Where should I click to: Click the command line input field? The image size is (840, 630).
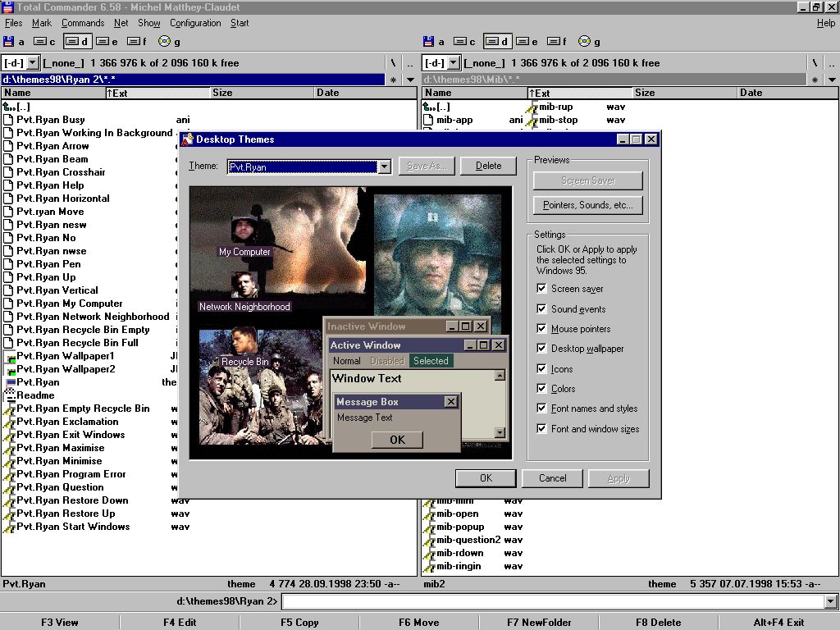click(x=551, y=602)
